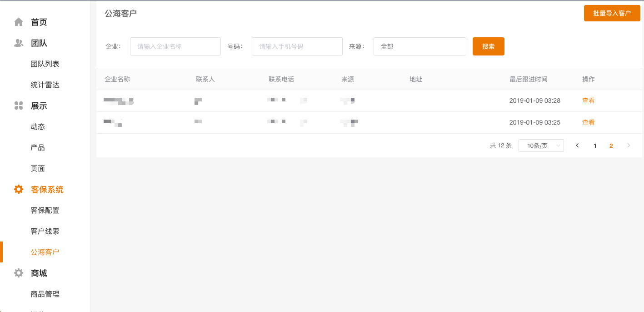
Task: Click the phone number input field
Action: (297, 46)
